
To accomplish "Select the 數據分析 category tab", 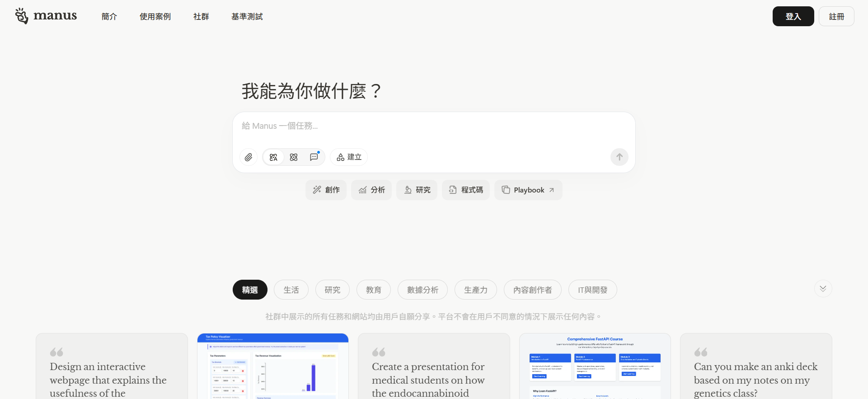I will click(422, 290).
